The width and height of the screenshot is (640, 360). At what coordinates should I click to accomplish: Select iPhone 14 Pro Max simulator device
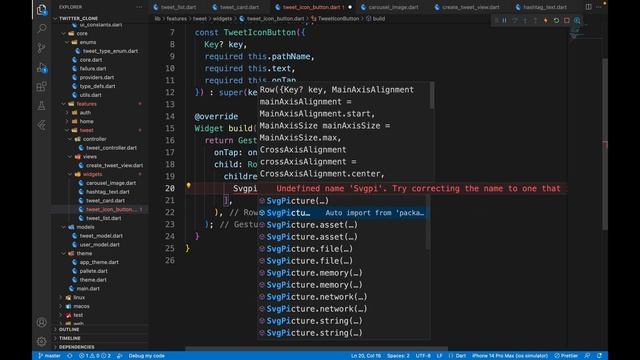point(510,356)
